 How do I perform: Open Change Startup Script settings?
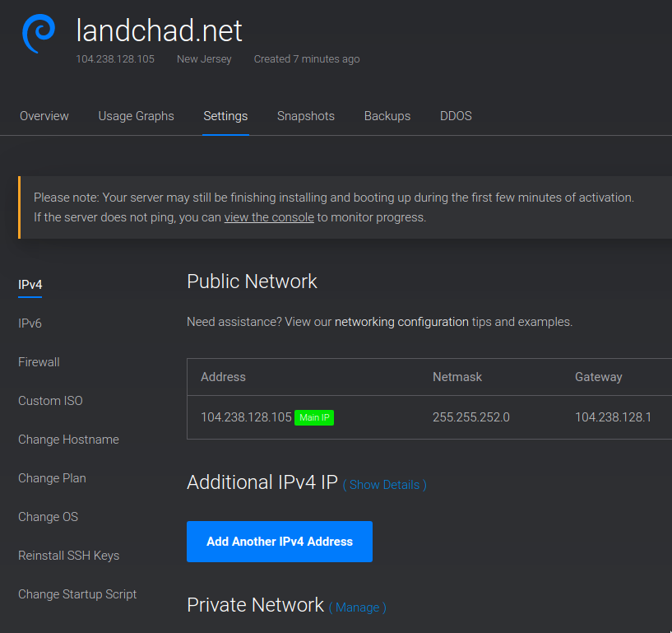(77, 594)
